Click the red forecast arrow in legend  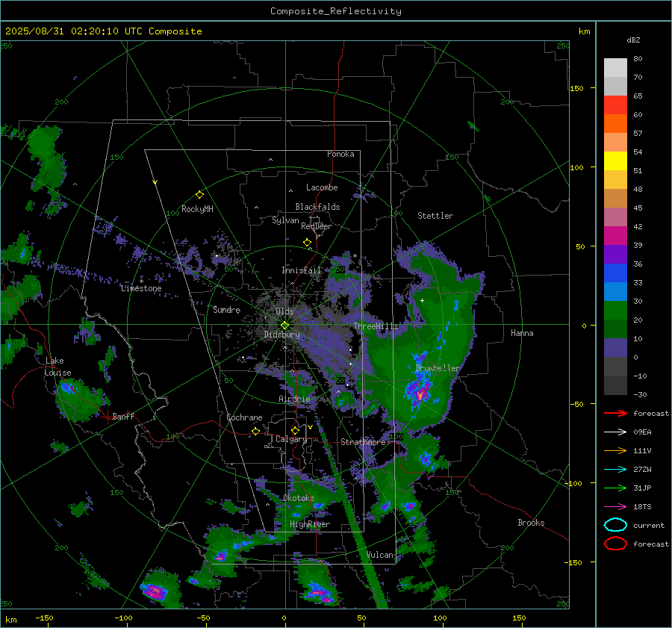[x=615, y=413]
